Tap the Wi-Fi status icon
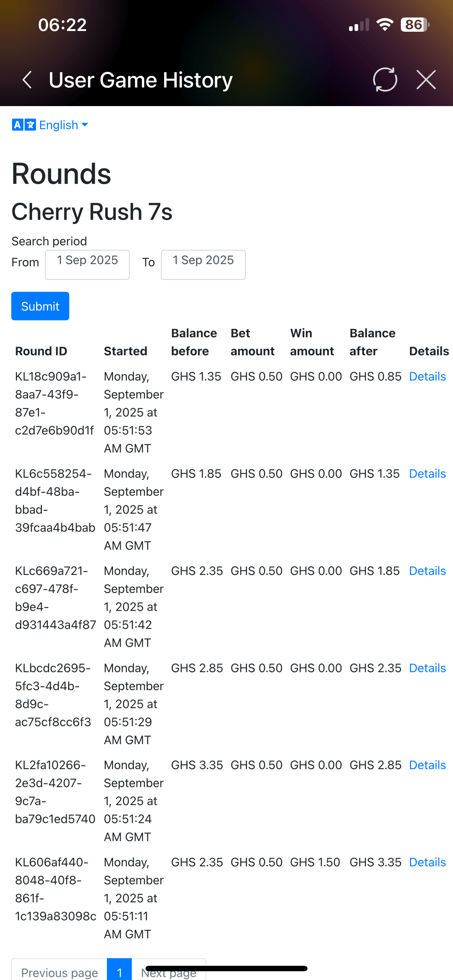This screenshot has height=980, width=453. point(385,25)
